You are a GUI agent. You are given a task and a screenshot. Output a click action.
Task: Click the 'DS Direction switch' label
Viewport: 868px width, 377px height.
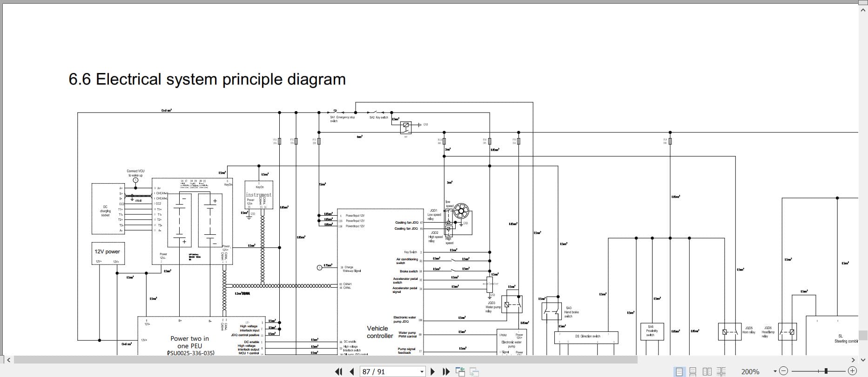587,336
